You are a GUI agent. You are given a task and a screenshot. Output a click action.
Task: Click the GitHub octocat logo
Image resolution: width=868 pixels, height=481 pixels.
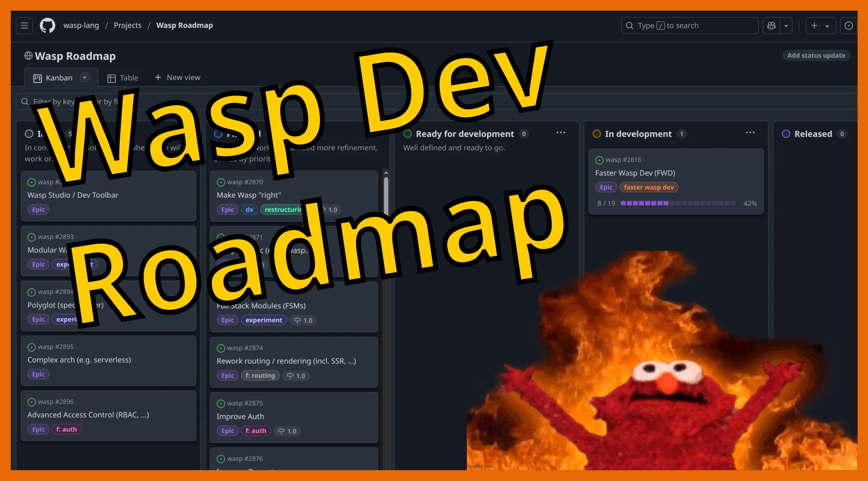[47, 25]
